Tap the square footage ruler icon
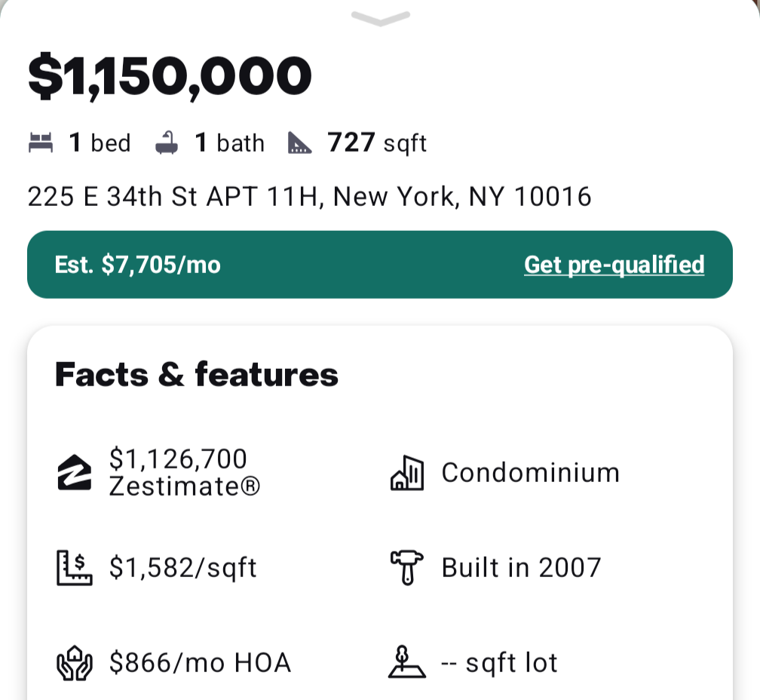The height and width of the screenshot is (700, 760). (299, 143)
